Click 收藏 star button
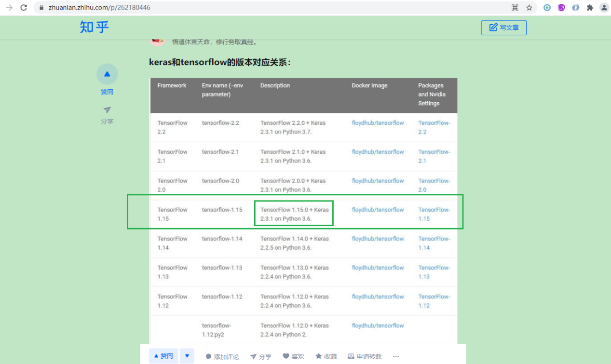The image size is (611, 364). click(326, 356)
